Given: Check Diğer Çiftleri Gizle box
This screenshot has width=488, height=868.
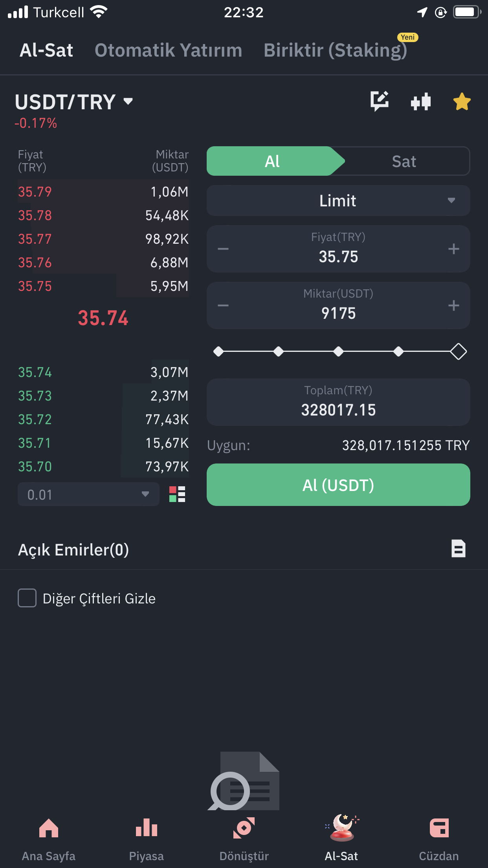Looking at the screenshot, I should pyautogui.click(x=27, y=598).
